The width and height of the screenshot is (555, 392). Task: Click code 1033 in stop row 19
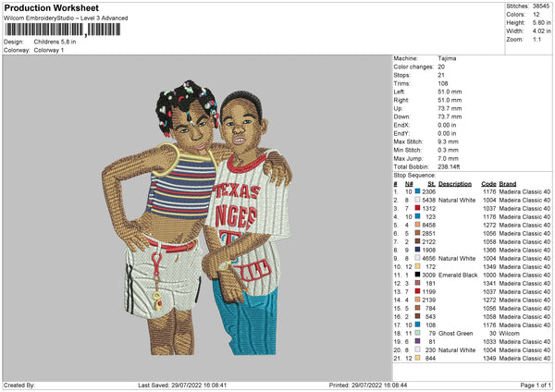(489, 342)
